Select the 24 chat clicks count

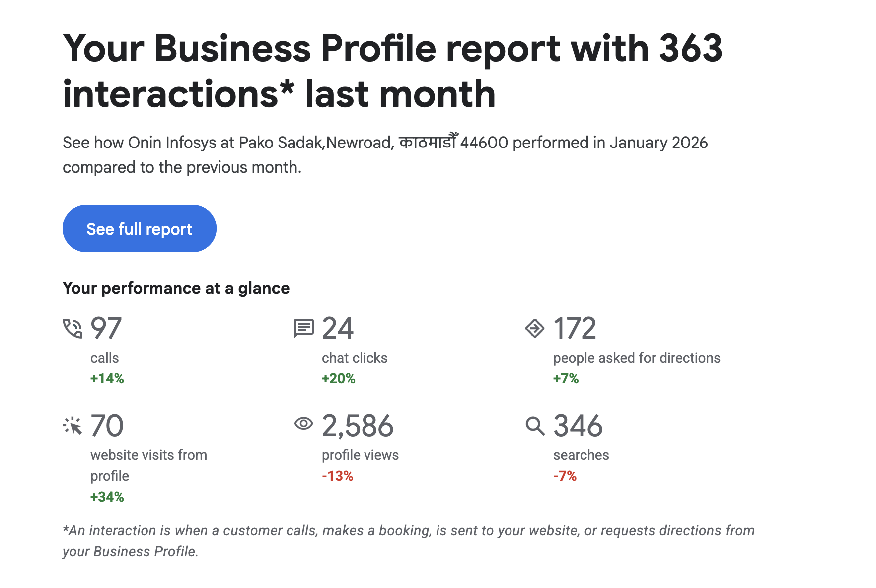coord(338,328)
